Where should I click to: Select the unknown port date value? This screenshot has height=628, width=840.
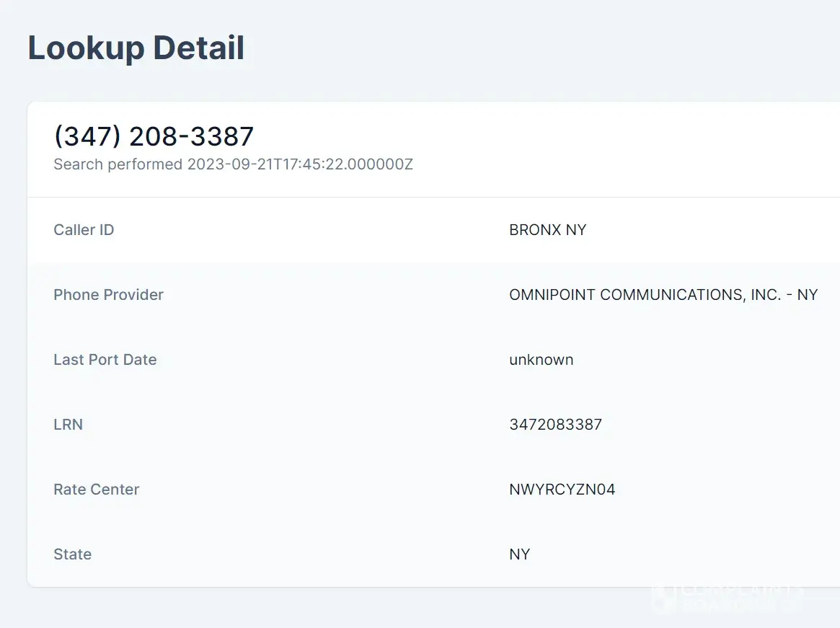point(541,360)
